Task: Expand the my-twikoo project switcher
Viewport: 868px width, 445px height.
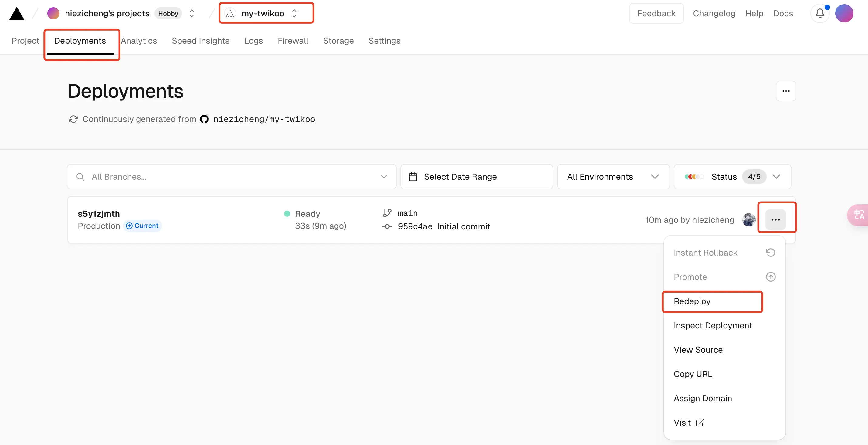Action: [x=294, y=13]
